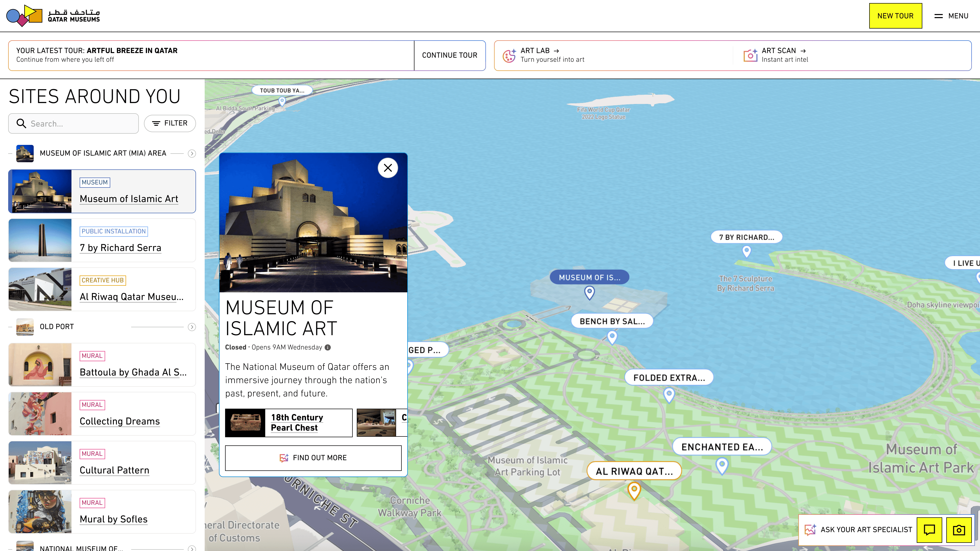Click Find Out More button

coord(313,458)
